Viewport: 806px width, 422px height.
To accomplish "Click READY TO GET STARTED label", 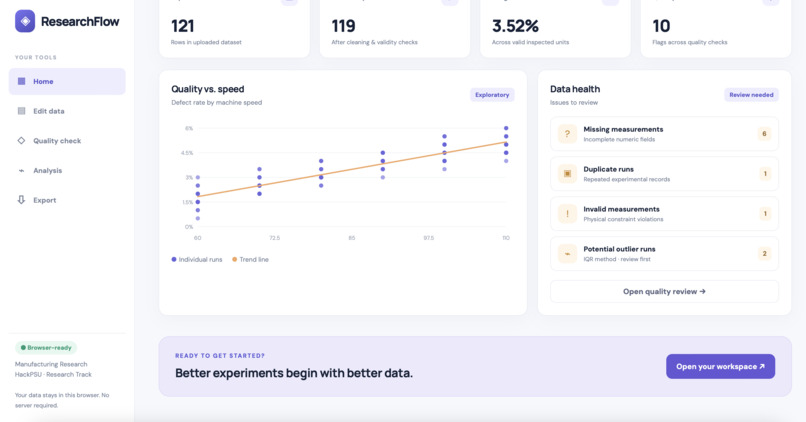I will [220, 356].
